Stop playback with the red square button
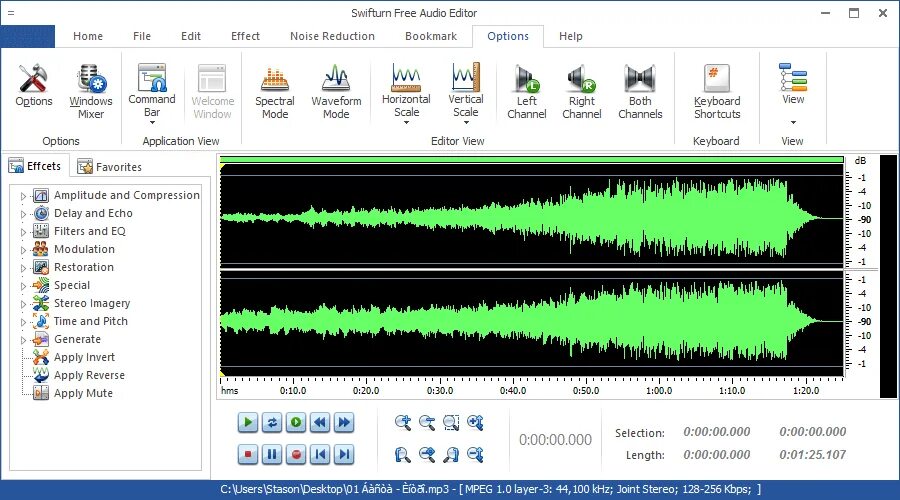Viewport: 900px width, 500px height. 248,455
